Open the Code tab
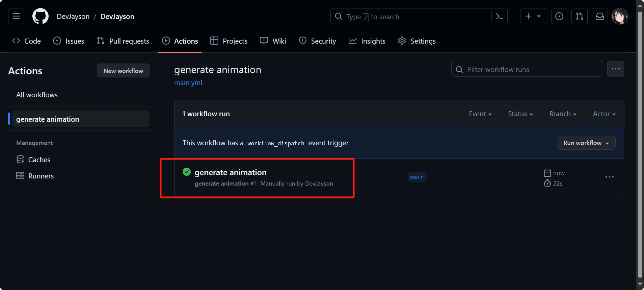This screenshot has height=290, width=644. point(26,41)
